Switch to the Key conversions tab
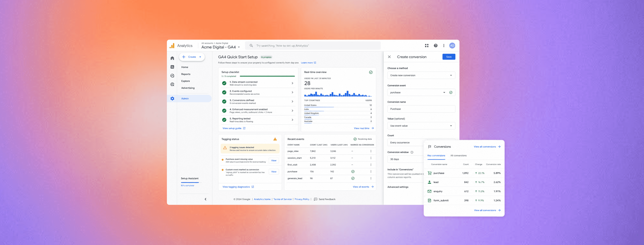 click(x=436, y=156)
